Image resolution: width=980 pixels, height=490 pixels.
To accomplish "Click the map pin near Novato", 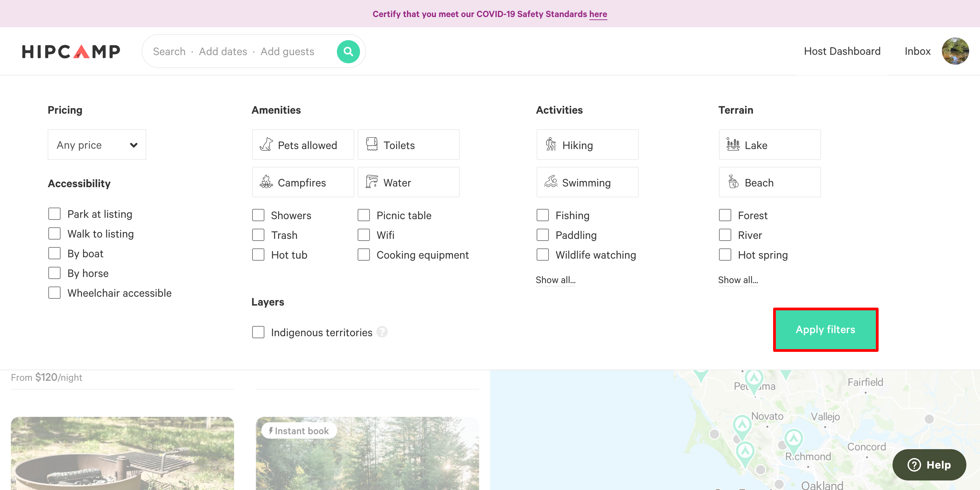I will coord(742,425).
